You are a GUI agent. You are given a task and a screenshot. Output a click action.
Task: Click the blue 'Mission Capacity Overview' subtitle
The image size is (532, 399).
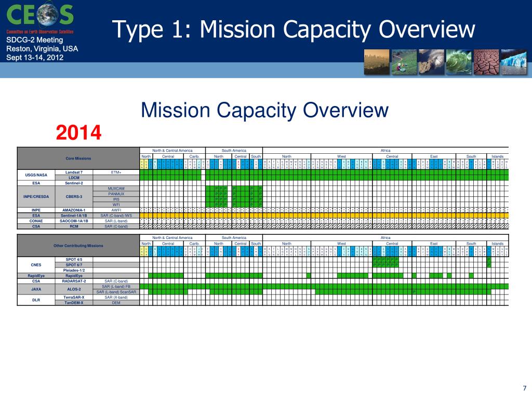point(264,110)
